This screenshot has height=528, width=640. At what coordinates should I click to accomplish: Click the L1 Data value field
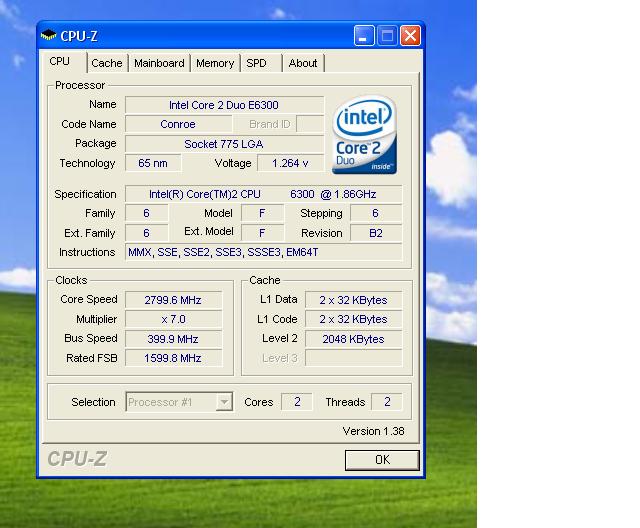[x=353, y=300]
